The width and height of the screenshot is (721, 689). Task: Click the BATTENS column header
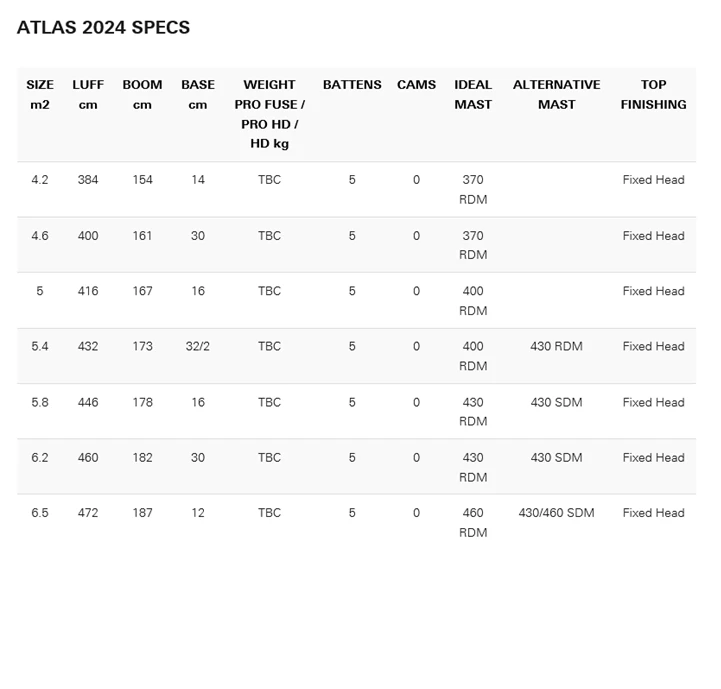coord(352,85)
